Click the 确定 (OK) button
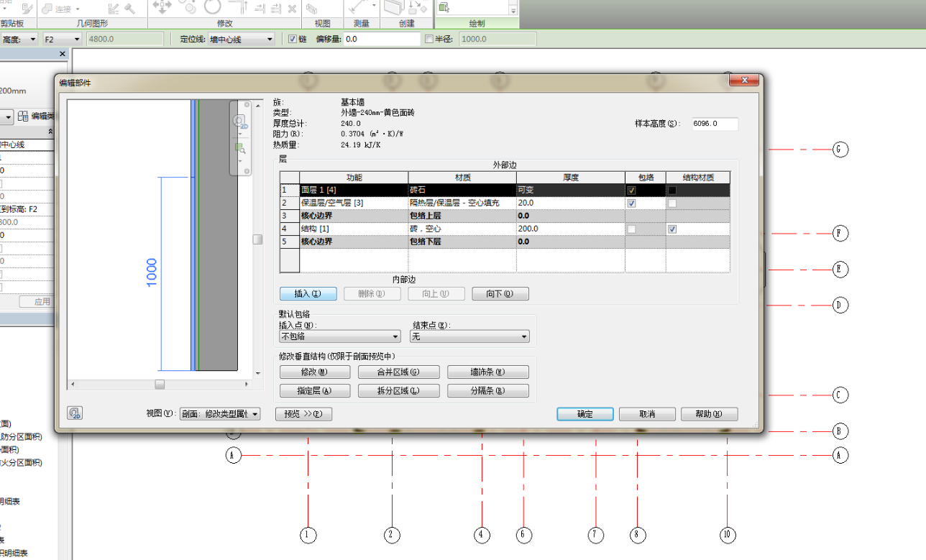This screenshot has width=926, height=560. [585, 414]
